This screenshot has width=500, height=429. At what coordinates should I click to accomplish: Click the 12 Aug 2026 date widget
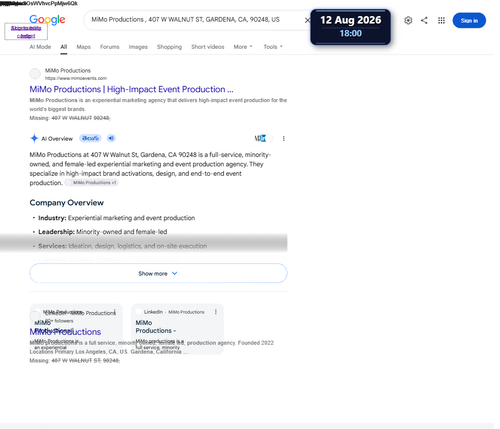click(350, 27)
